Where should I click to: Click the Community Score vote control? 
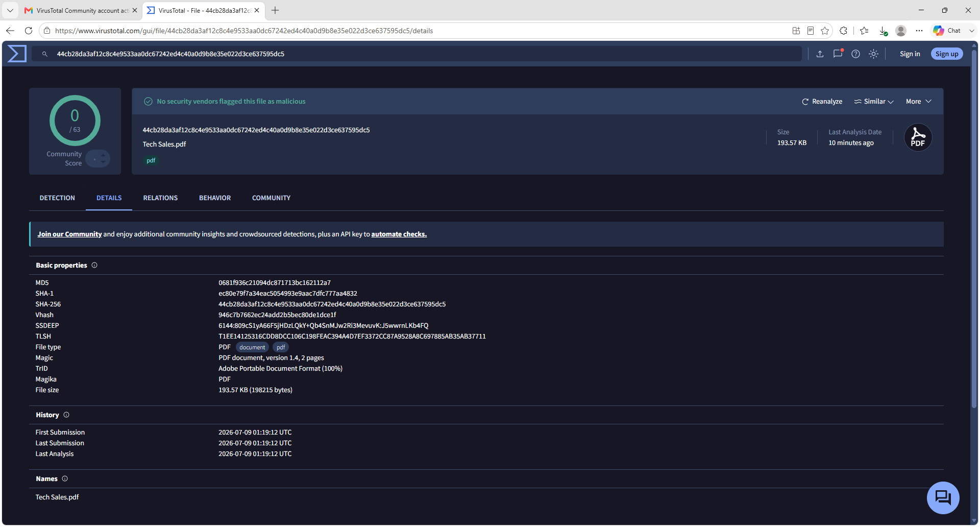tap(98, 159)
